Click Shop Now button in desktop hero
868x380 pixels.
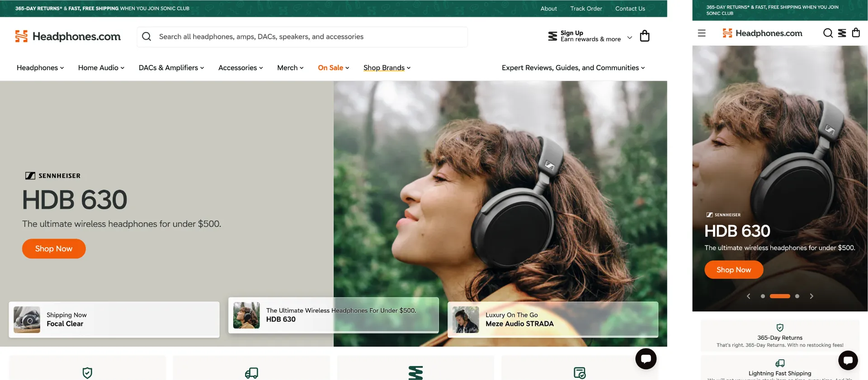[54, 249]
